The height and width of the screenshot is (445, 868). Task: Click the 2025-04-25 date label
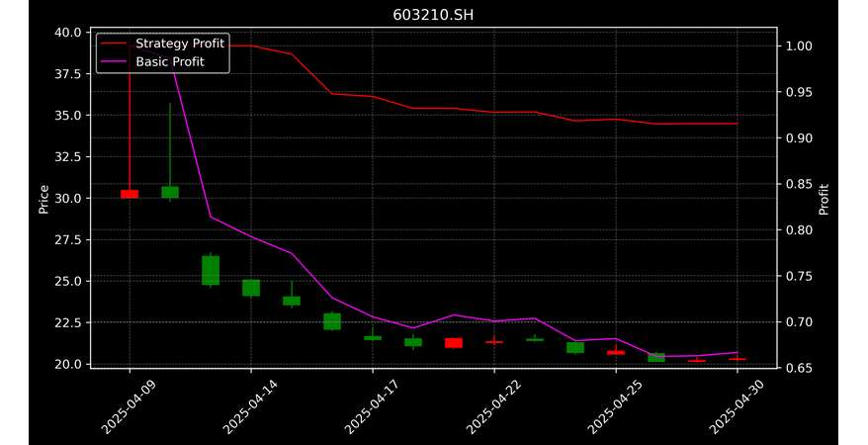615,406
